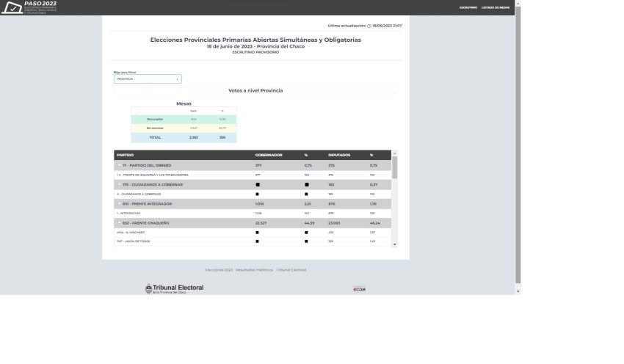
Task: Follow the Elecciones 2023 footer link
Action: click(x=219, y=270)
